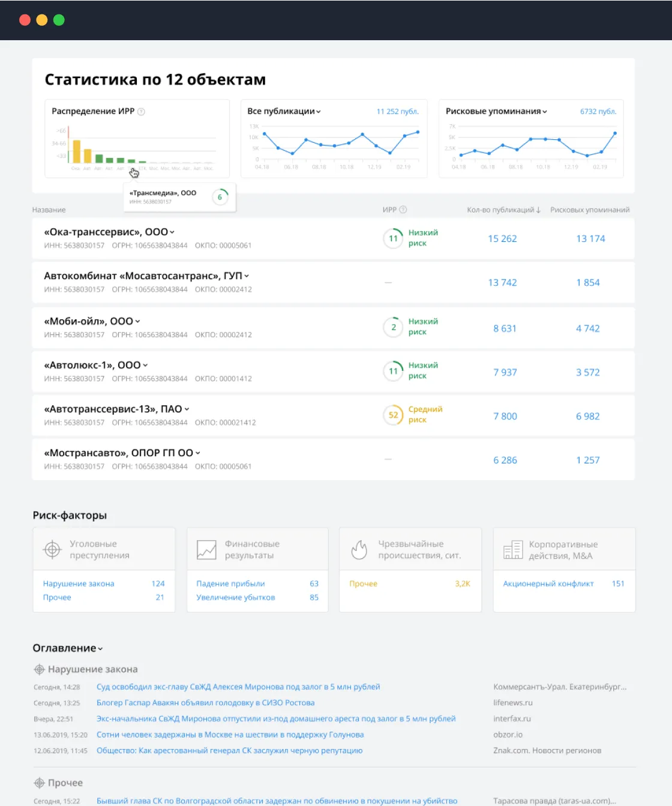This screenshot has height=806, width=672.
Task: Open 13 742 publications count for Мосавтосантранс
Action: point(502,282)
